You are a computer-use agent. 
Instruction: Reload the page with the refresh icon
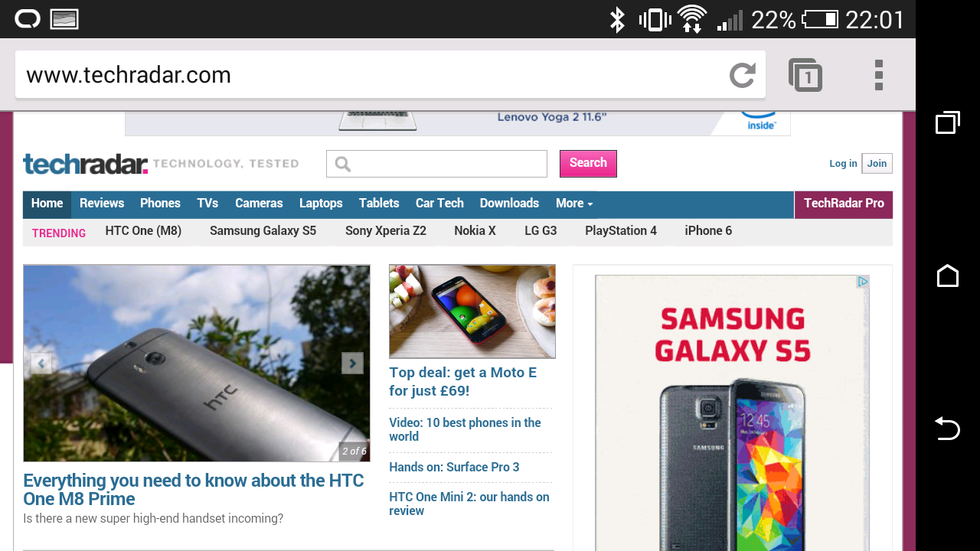click(742, 75)
